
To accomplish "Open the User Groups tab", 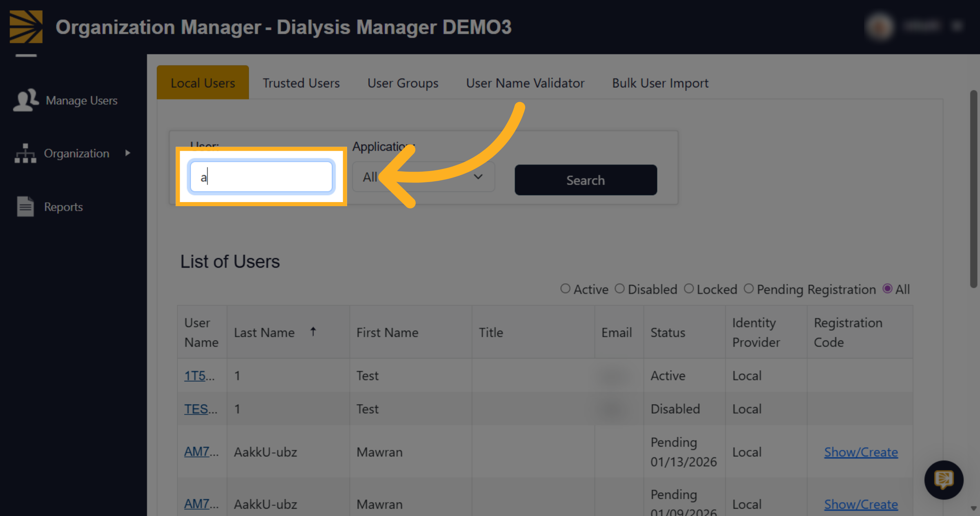I will (403, 83).
